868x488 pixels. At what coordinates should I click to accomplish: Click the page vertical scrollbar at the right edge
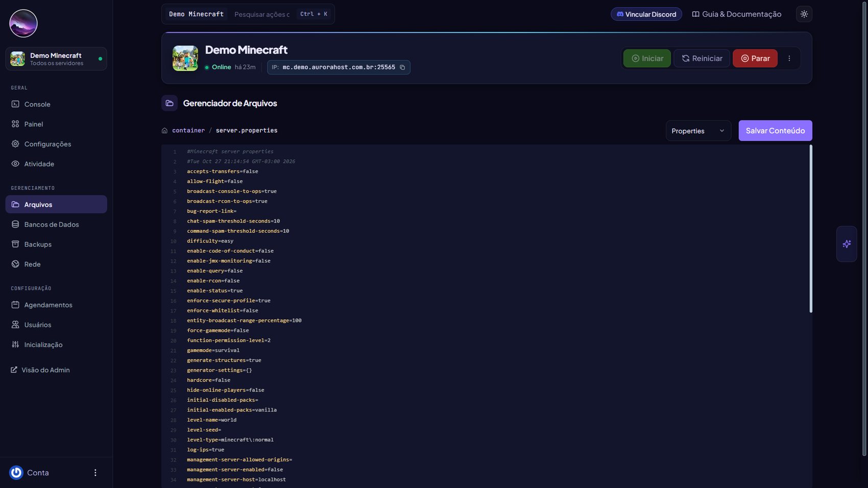(864, 230)
